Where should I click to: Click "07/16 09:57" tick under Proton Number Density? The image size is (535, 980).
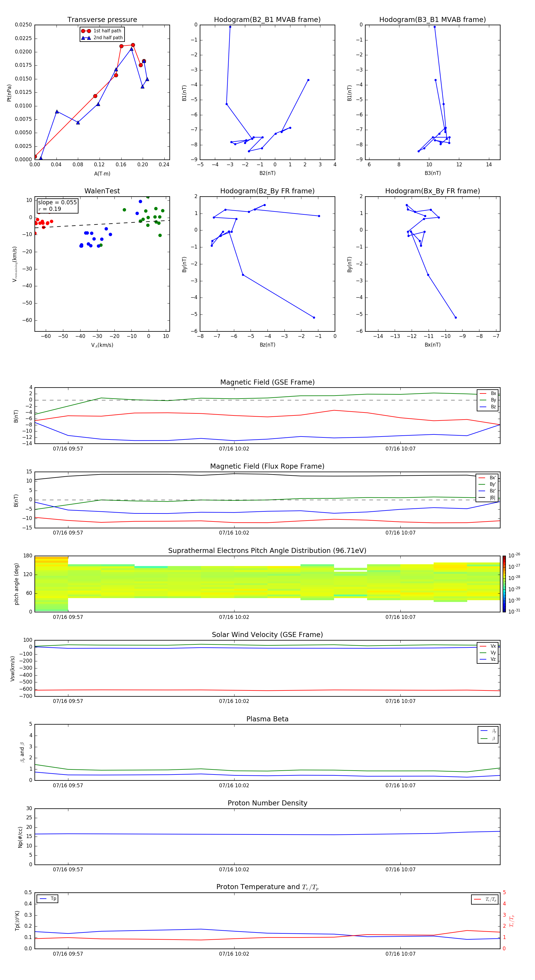tap(68, 870)
